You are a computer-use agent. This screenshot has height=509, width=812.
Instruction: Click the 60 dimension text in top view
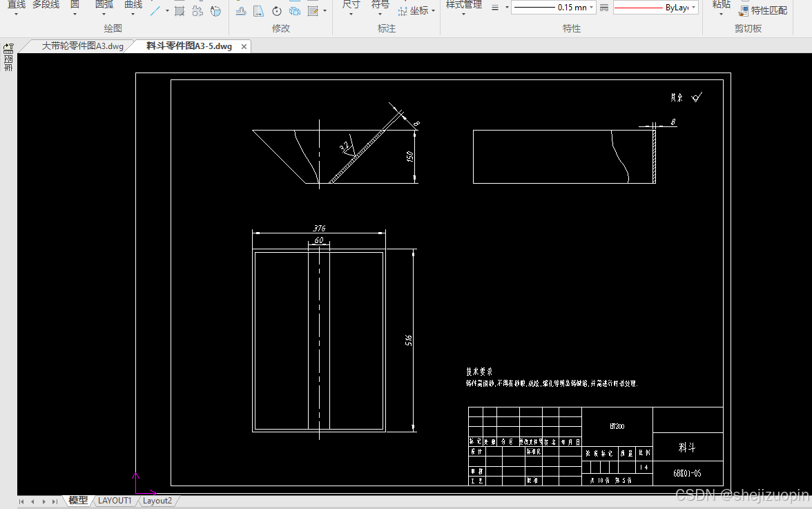pos(319,240)
